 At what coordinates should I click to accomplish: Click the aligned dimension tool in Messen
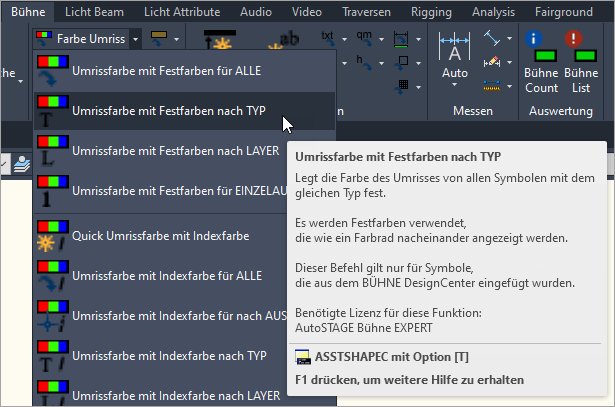492,38
